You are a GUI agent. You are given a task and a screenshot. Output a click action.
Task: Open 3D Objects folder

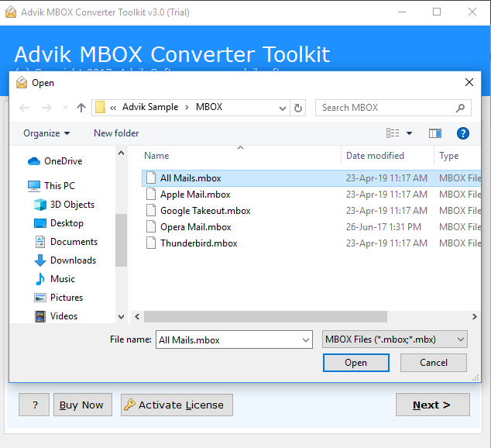(64, 205)
